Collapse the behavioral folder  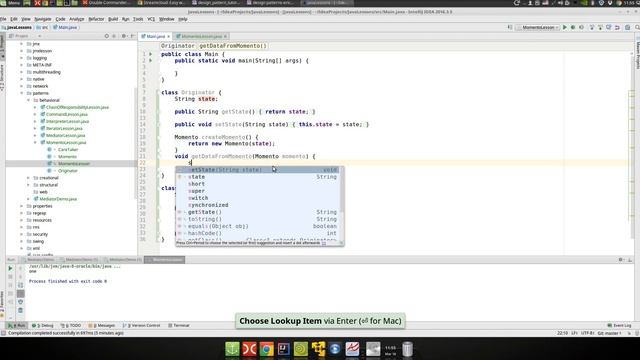(x=29, y=100)
